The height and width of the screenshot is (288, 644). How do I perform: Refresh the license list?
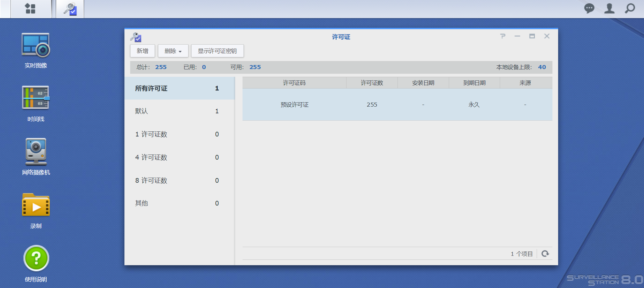pyautogui.click(x=545, y=254)
